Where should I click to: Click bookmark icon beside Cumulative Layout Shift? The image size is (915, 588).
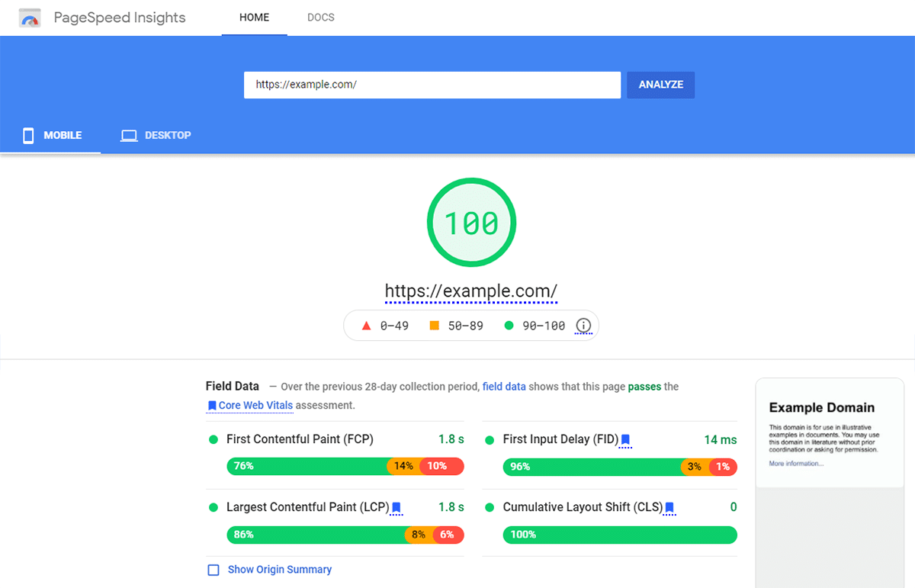pos(669,508)
